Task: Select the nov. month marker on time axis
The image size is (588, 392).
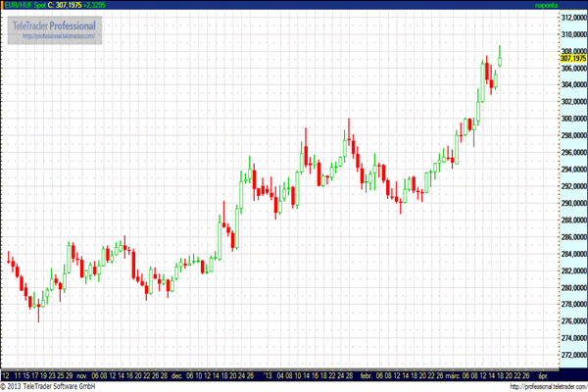Action: click(x=82, y=374)
